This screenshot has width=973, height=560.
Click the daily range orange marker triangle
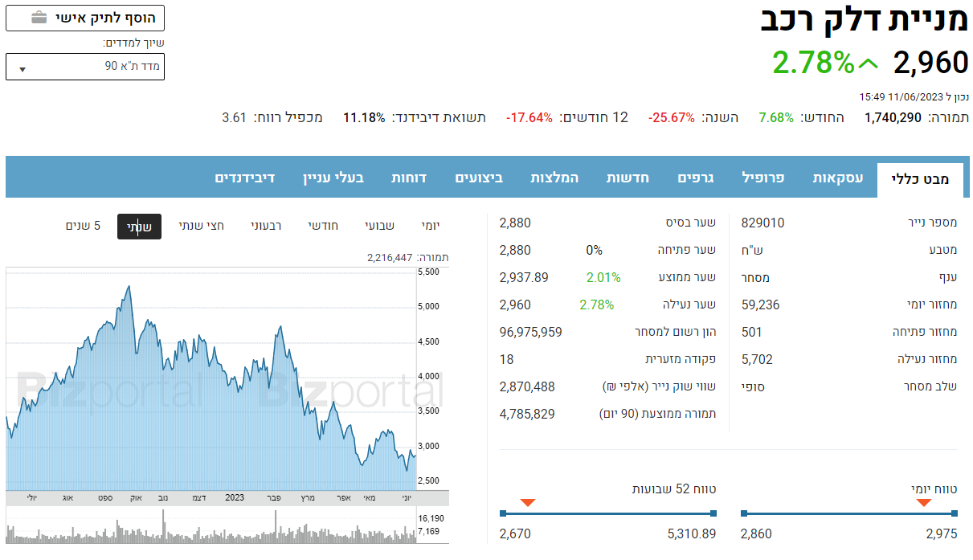point(924,503)
